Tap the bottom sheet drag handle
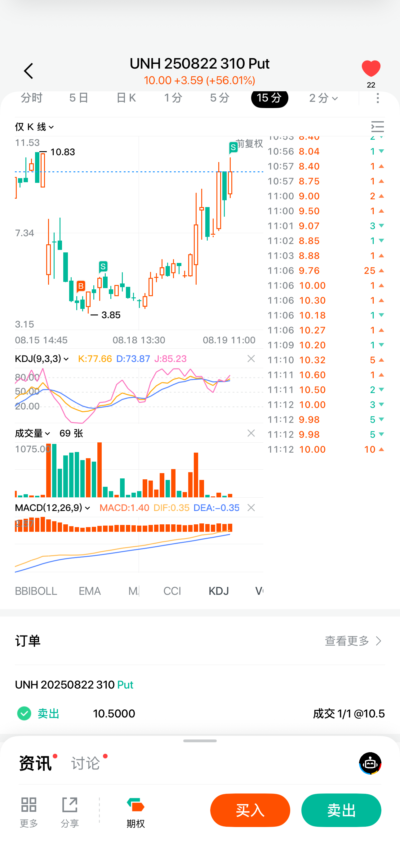 [x=200, y=741]
